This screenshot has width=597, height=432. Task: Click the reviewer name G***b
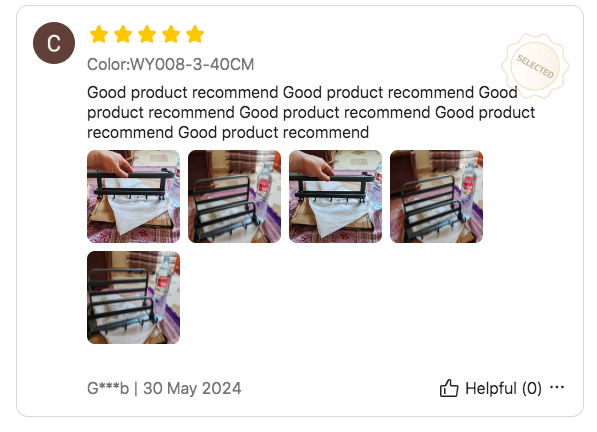tap(108, 389)
